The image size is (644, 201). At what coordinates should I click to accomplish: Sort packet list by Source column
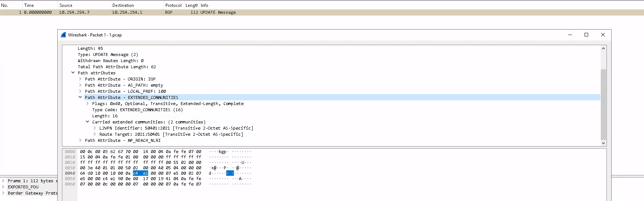pyautogui.click(x=84, y=5)
